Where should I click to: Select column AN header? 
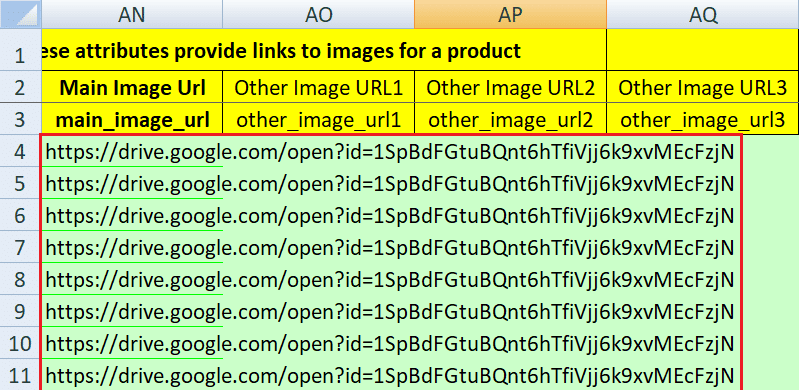coord(131,14)
